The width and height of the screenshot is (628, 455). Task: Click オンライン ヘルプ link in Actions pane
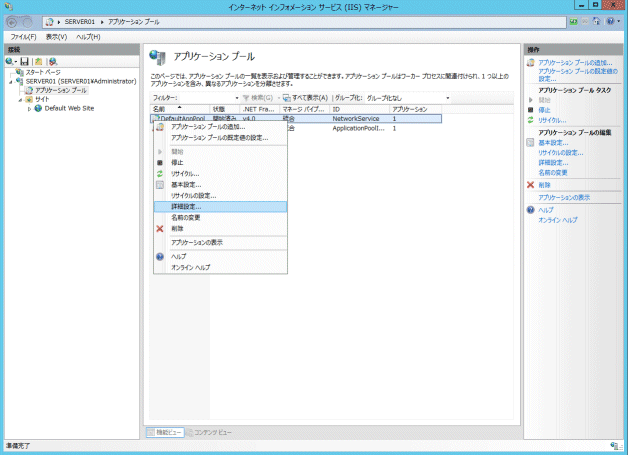558,220
